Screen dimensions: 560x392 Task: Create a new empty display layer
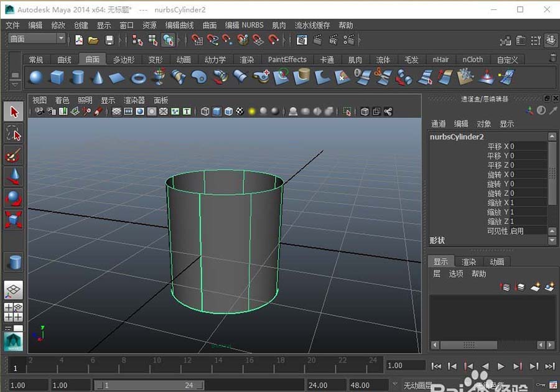tap(535, 287)
